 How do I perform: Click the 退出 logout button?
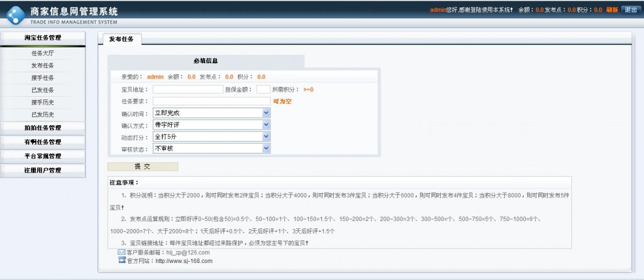pyautogui.click(x=631, y=10)
